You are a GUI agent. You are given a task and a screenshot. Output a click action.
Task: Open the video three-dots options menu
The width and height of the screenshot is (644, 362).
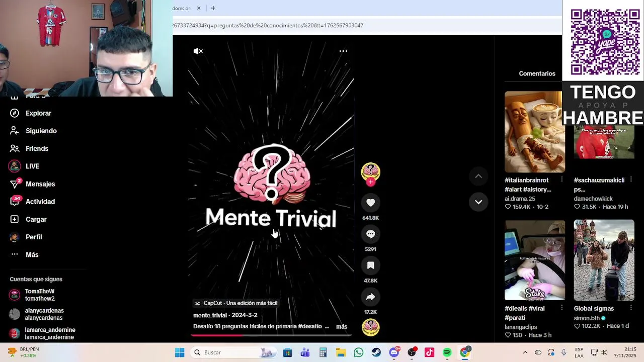click(343, 51)
